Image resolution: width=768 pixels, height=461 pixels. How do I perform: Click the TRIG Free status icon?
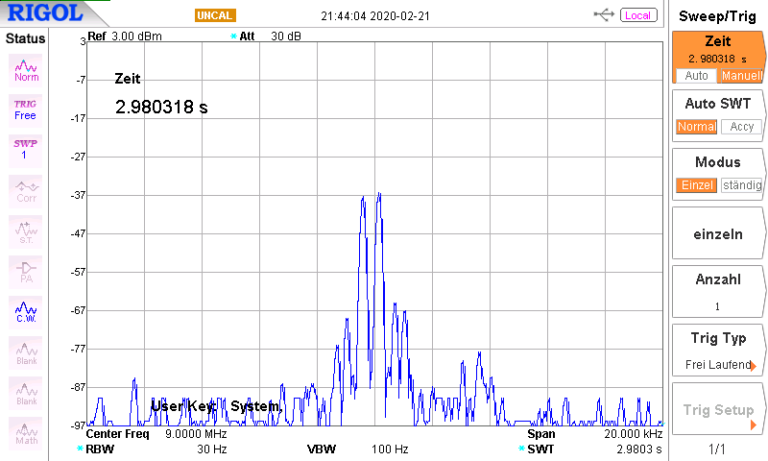pyautogui.click(x=26, y=109)
